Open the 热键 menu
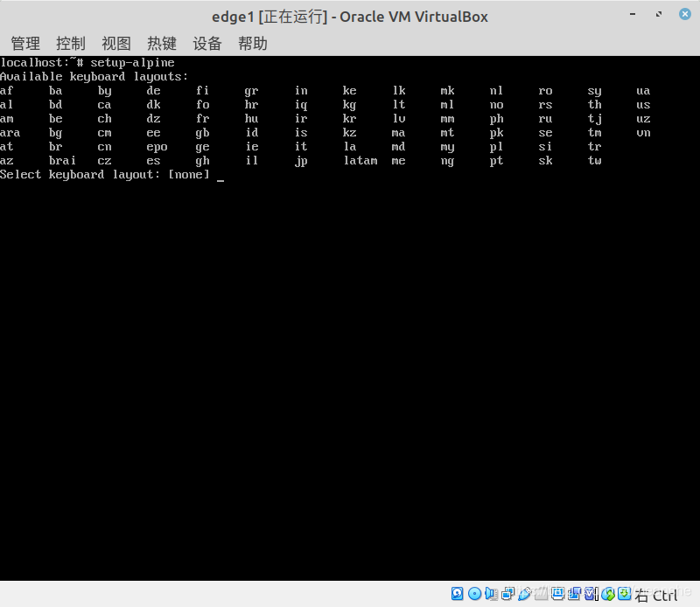 tap(162, 43)
